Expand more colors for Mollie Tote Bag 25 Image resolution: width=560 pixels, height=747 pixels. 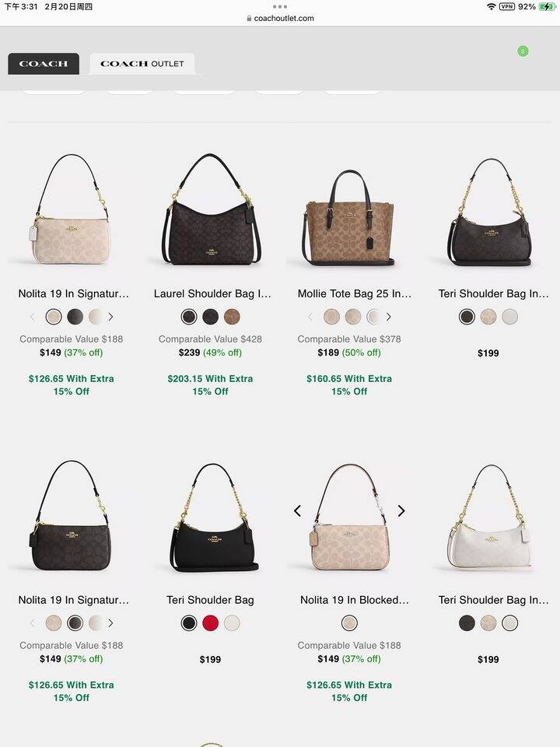click(x=389, y=317)
